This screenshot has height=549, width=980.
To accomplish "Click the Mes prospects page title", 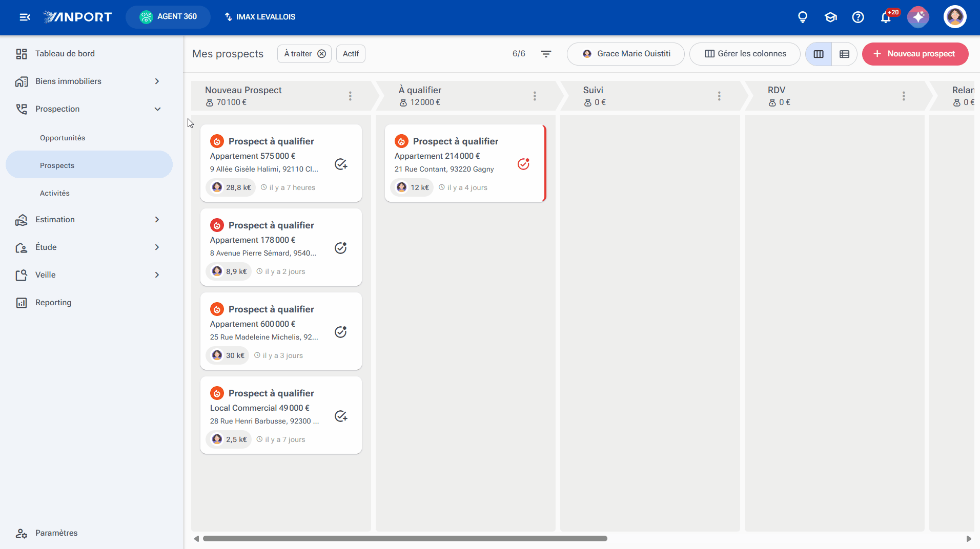I will (x=228, y=54).
